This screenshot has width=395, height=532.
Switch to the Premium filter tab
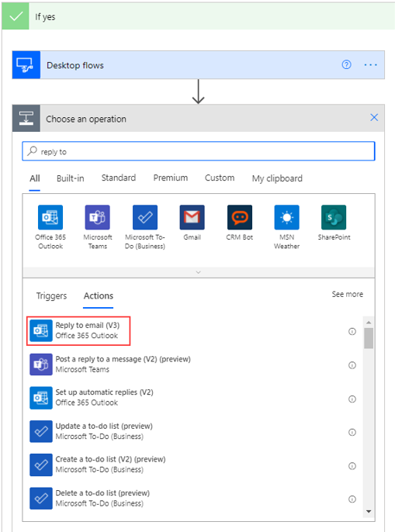coord(171,178)
